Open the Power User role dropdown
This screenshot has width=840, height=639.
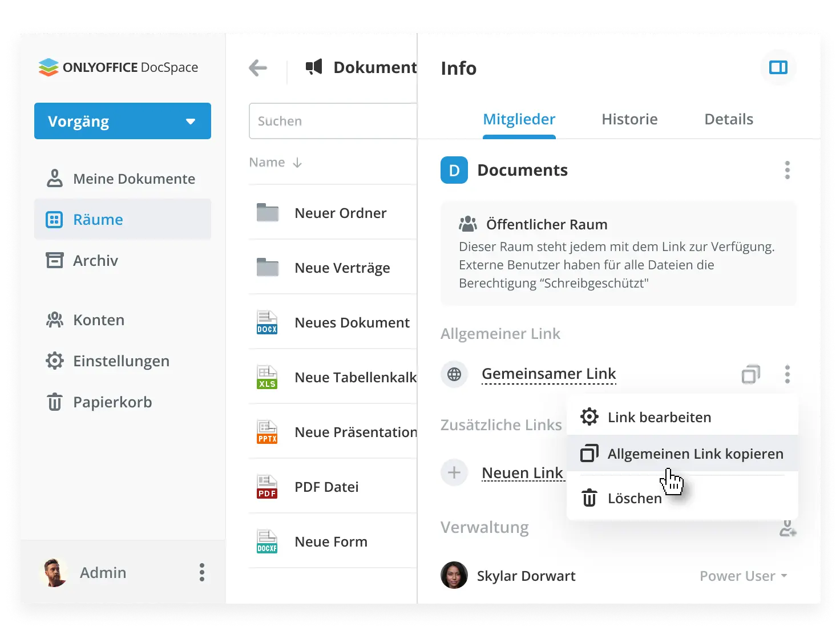coord(742,576)
